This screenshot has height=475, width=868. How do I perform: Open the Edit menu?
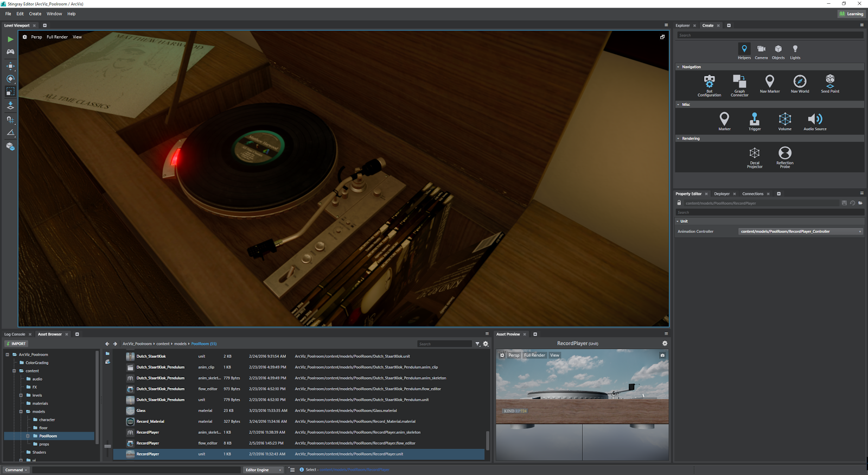[20, 14]
